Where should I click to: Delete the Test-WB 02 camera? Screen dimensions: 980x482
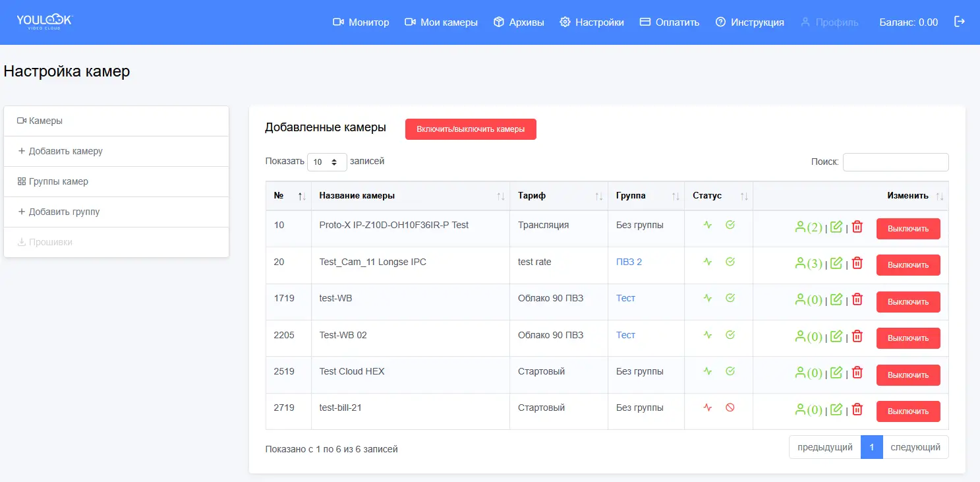pos(857,336)
